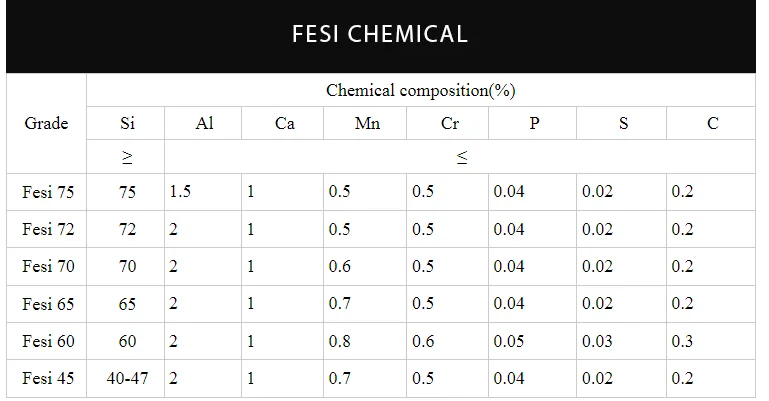Select the 40-47 silicon value cell
Image resolution: width=769 pixels, height=401 pixels.
pyautogui.click(x=126, y=379)
